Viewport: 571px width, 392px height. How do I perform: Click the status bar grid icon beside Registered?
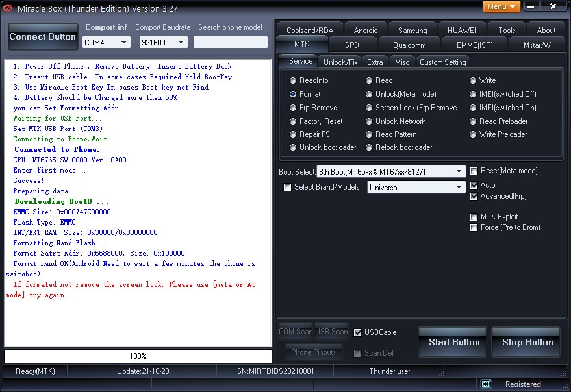[x=485, y=384]
